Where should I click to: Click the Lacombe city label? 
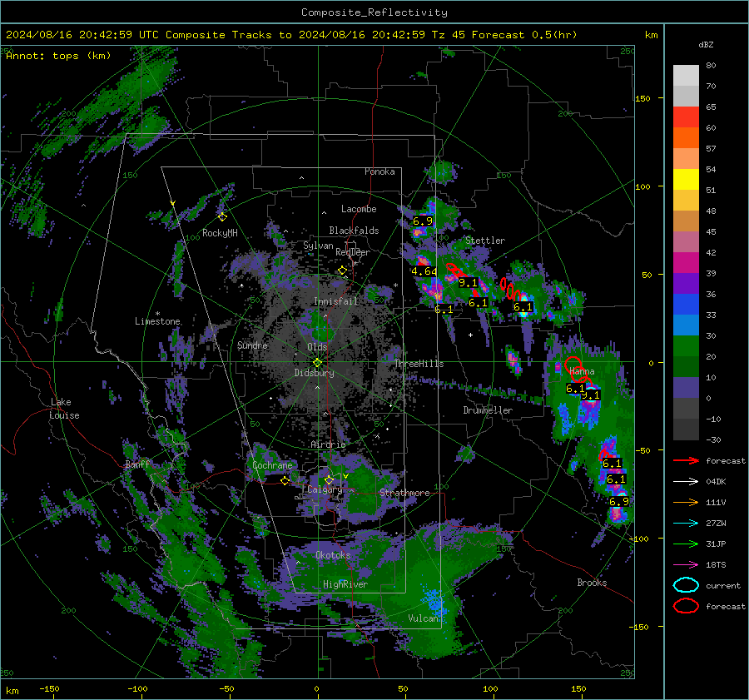(x=359, y=209)
